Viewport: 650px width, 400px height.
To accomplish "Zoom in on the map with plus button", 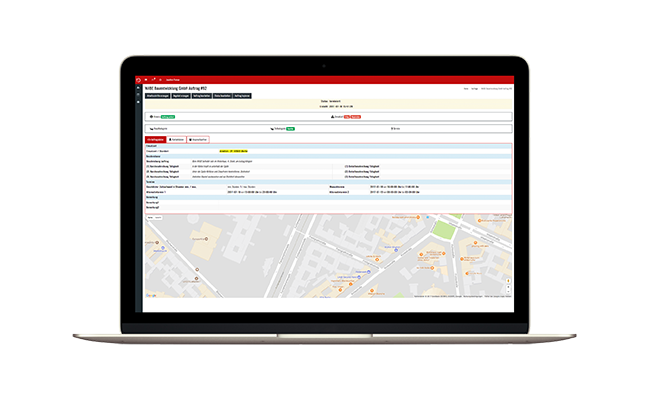I will pyautogui.click(x=508, y=287).
